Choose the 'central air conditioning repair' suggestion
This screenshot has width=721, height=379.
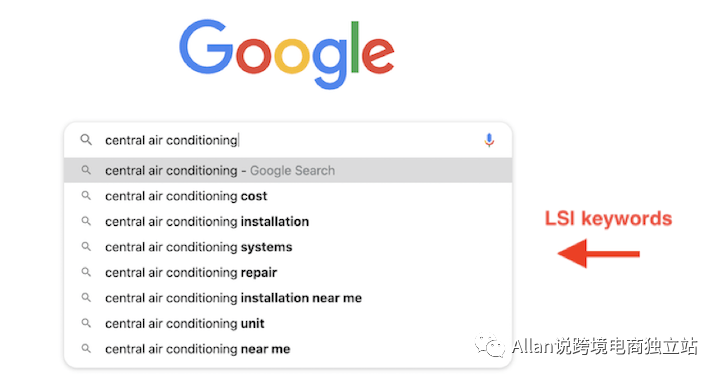point(288,272)
